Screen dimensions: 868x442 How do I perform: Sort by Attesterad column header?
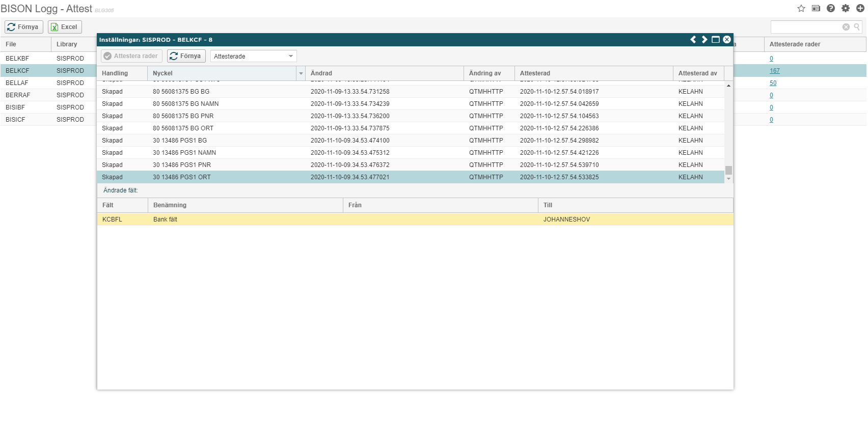pos(594,73)
